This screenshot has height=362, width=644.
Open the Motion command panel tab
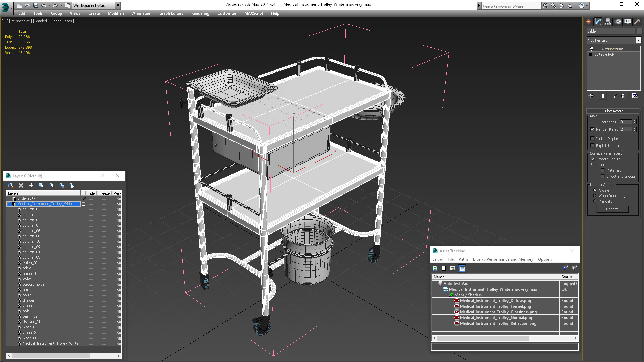(618, 22)
